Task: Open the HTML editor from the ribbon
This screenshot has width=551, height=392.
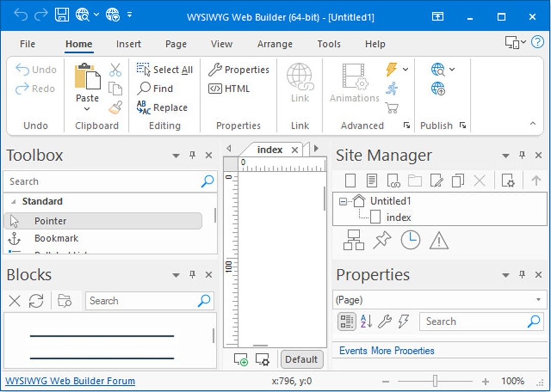Action: [x=231, y=89]
